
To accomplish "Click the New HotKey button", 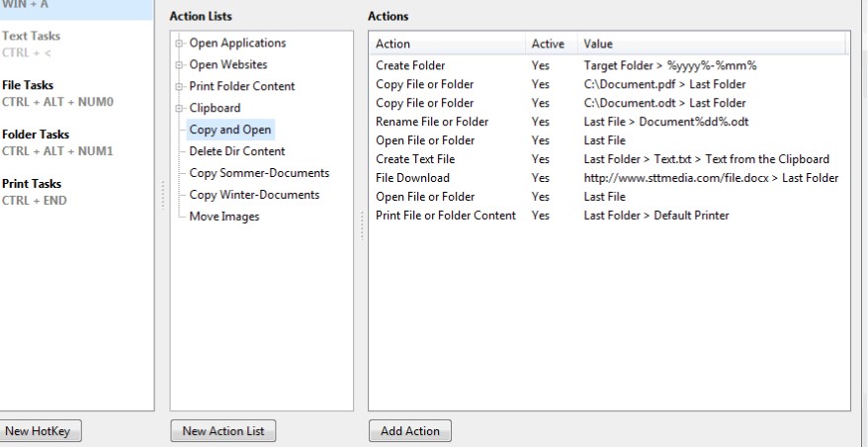I will click(41, 431).
